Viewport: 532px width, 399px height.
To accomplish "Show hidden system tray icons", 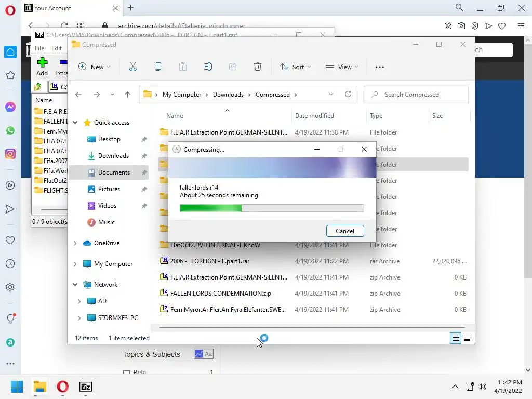I will [x=455, y=387].
